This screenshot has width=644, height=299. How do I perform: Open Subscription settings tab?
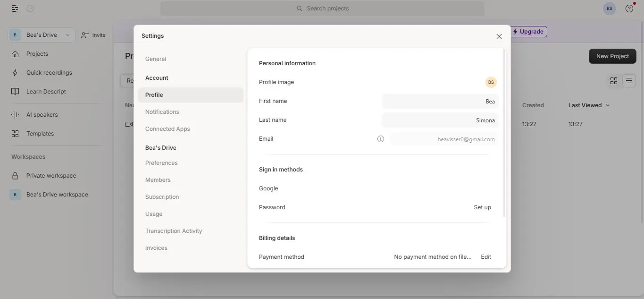point(162,197)
